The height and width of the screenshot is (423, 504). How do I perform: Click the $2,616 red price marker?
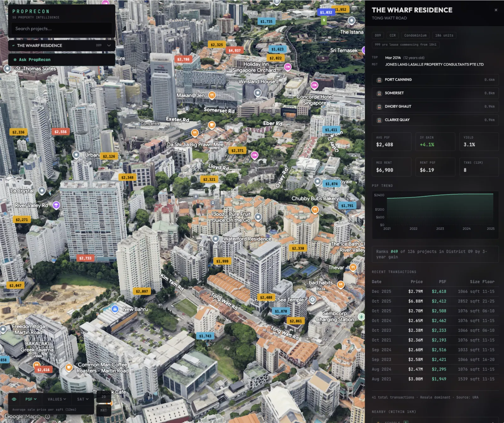coord(43,370)
